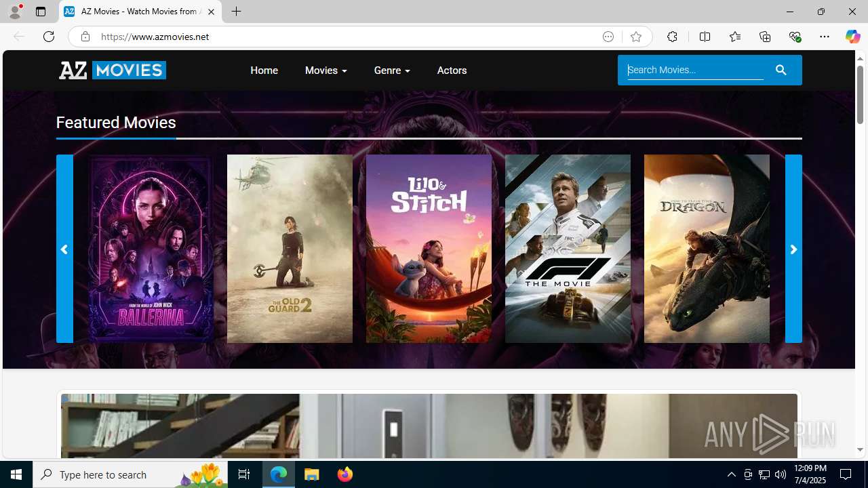This screenshot has height=488, width=868.
Task: Click the address bar URL
Action: [155, 37]
